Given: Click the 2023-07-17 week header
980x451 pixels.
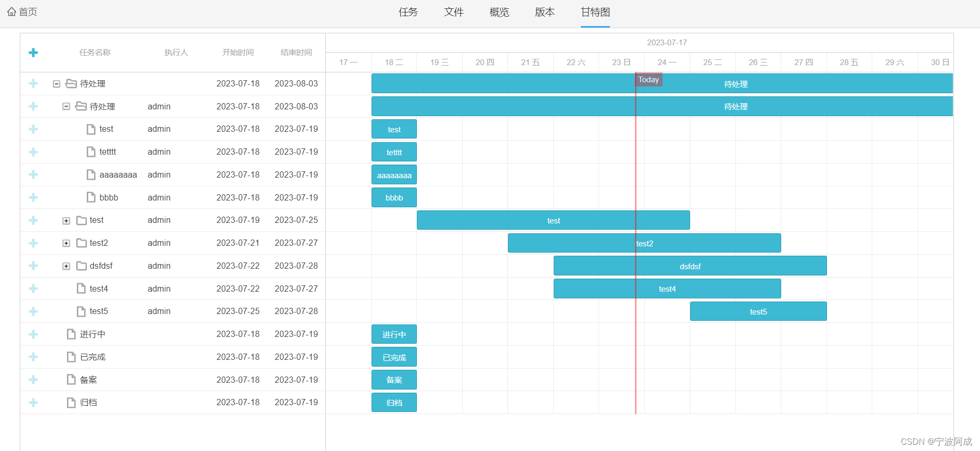Looking at the screenshot, I should (667, 43).
